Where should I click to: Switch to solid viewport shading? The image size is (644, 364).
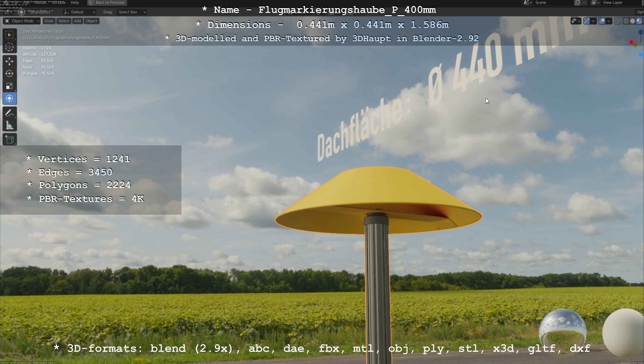pyautogui.click(x=632, y=21)
